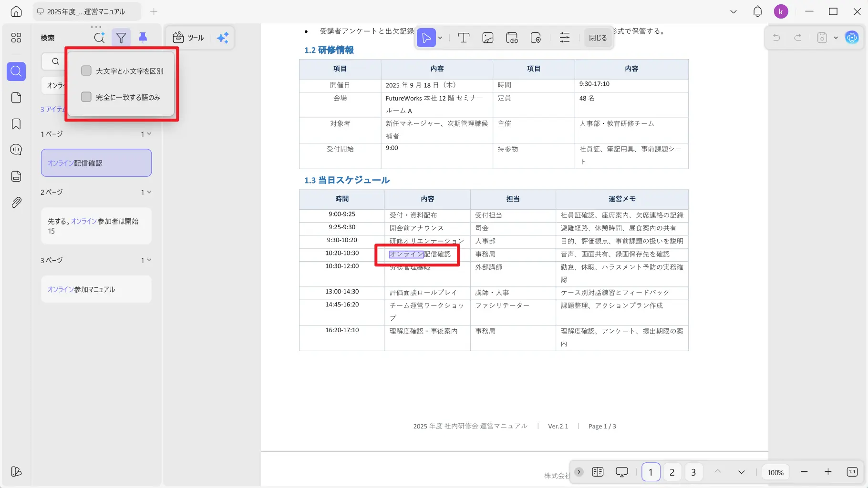The image size is (868, 488).
Task: Start slideshow presentation icon
Action: point(622,472)
